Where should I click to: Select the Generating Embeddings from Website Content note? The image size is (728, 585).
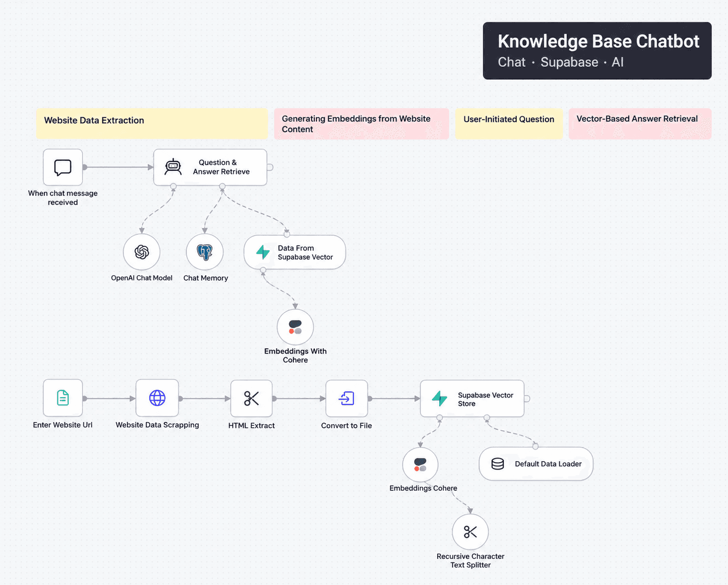click(362, 124)
